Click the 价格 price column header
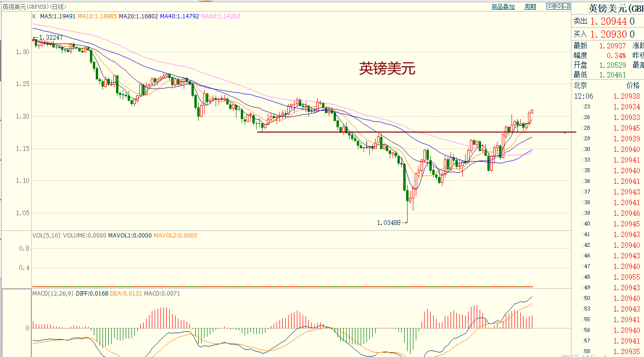This screenshot has height=357, width=644. 633,85
